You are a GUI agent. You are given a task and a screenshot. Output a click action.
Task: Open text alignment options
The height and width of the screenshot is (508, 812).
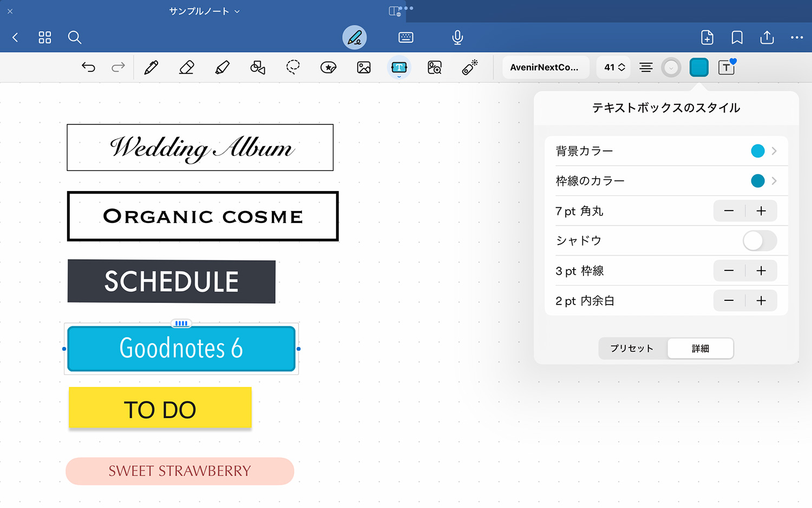click(x=646, y=67)
